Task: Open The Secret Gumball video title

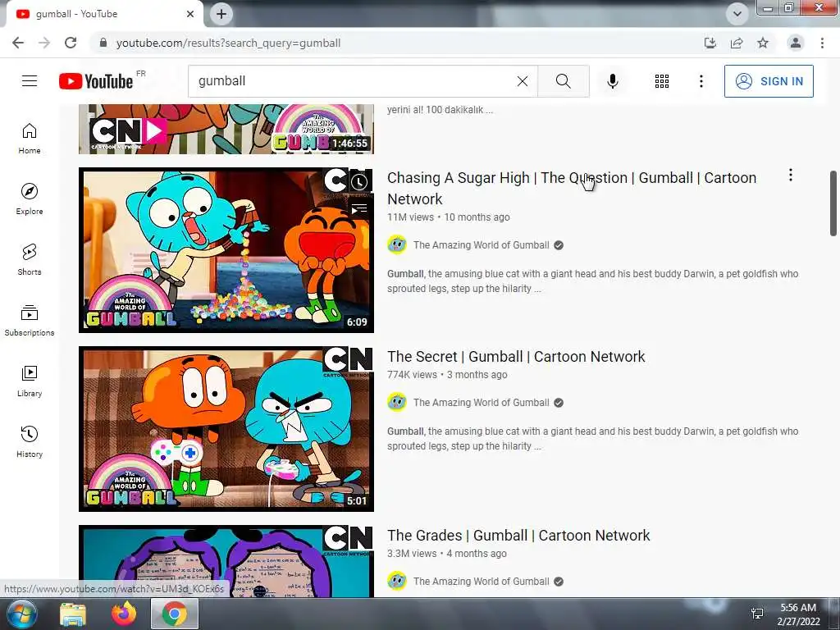Action: 516,357
